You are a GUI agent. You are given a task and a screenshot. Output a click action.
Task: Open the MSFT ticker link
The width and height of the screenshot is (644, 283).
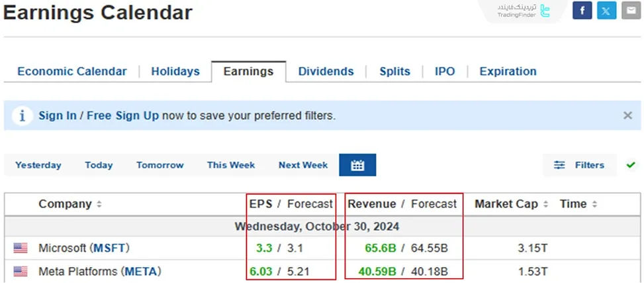(x=110, y=249)
